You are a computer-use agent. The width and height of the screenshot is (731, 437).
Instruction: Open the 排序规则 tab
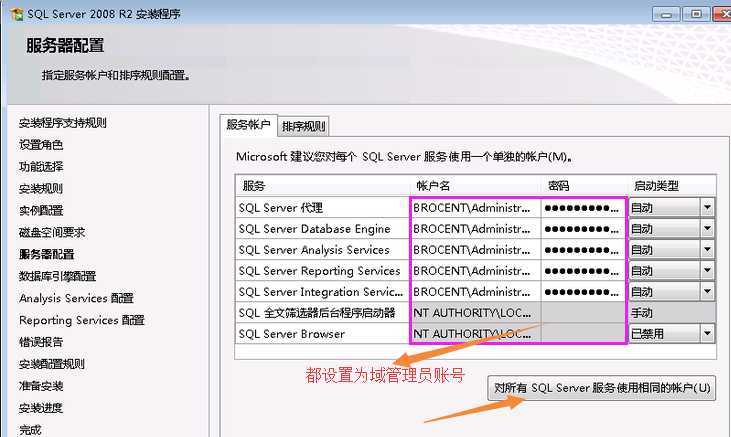(x=303, y=126)
